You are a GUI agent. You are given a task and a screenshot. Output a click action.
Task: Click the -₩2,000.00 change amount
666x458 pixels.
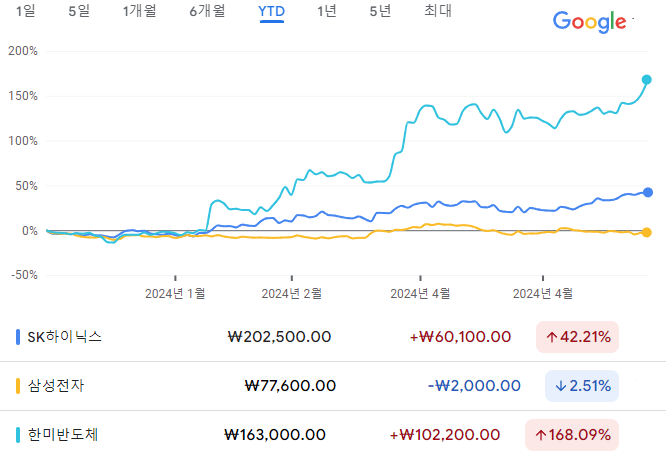point(474,386)
